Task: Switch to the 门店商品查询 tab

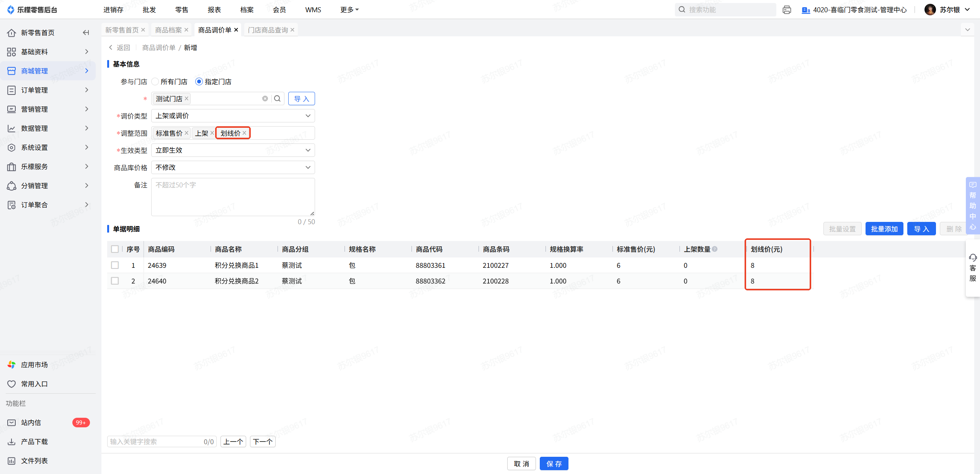Action: coord(268,30)
